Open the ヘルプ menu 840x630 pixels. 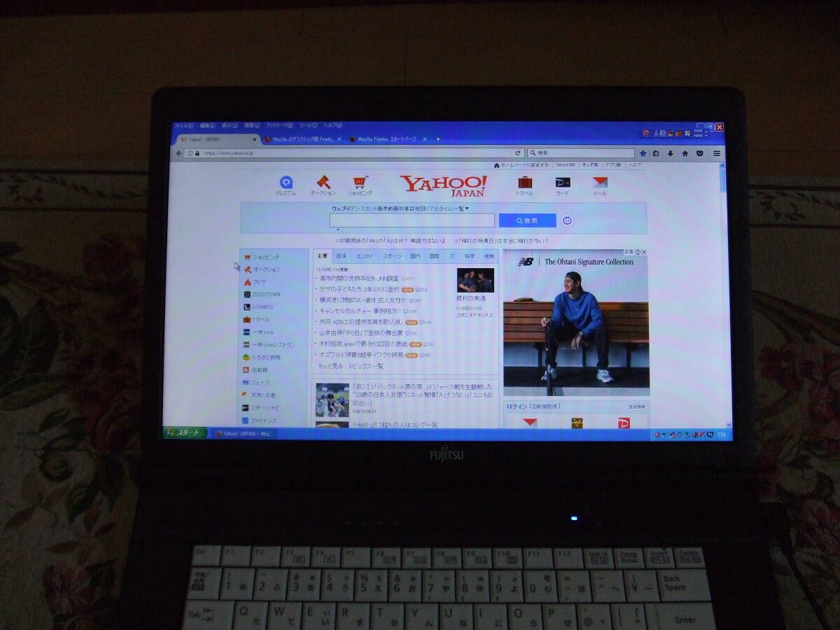pyautogui.click(x=332, y=126)
